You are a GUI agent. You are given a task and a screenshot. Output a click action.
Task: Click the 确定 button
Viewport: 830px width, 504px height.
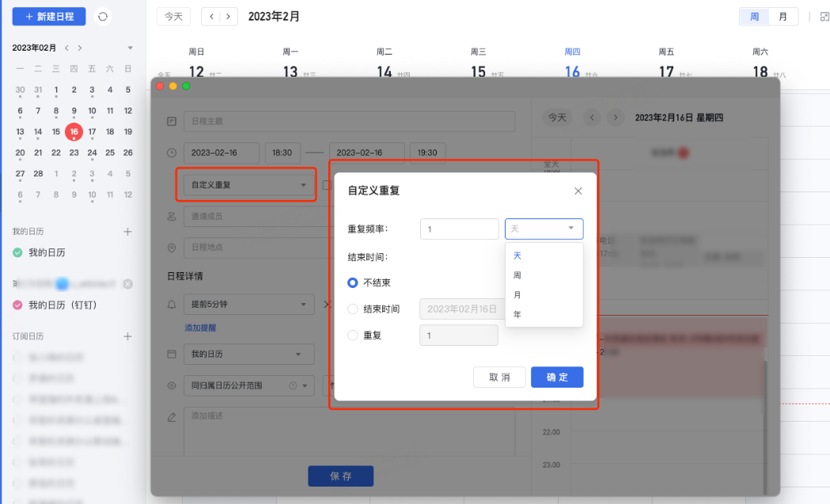[x=557, y=377]
